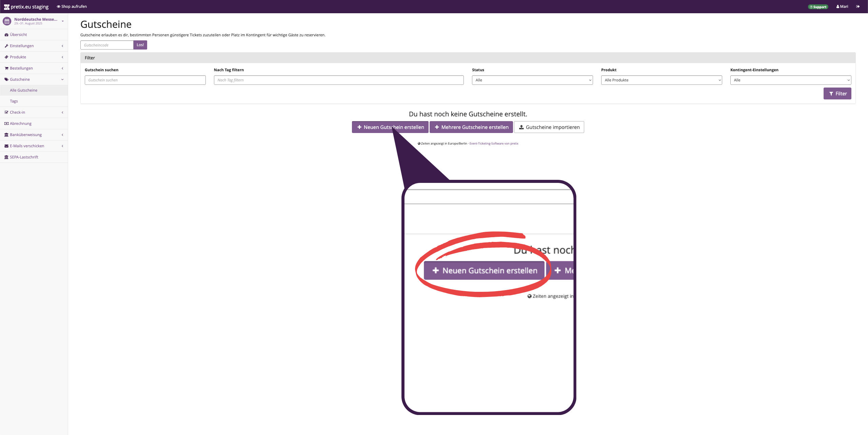Select Alle Gutscheine submenu item
868x435 pixels.
pos(24,90)
